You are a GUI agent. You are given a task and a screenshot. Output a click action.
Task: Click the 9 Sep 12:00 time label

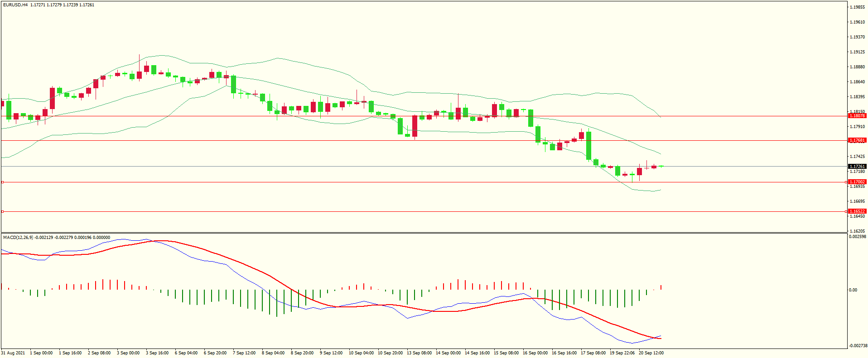(331, 353)
